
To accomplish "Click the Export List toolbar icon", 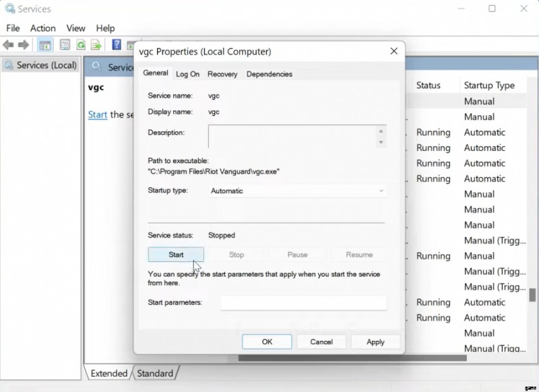I will tap(96, 45).
